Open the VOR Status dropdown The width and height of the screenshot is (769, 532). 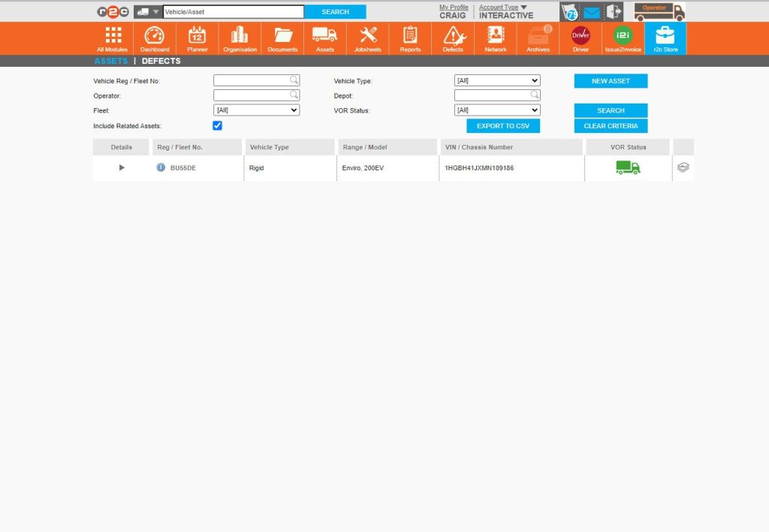(497, 110)
